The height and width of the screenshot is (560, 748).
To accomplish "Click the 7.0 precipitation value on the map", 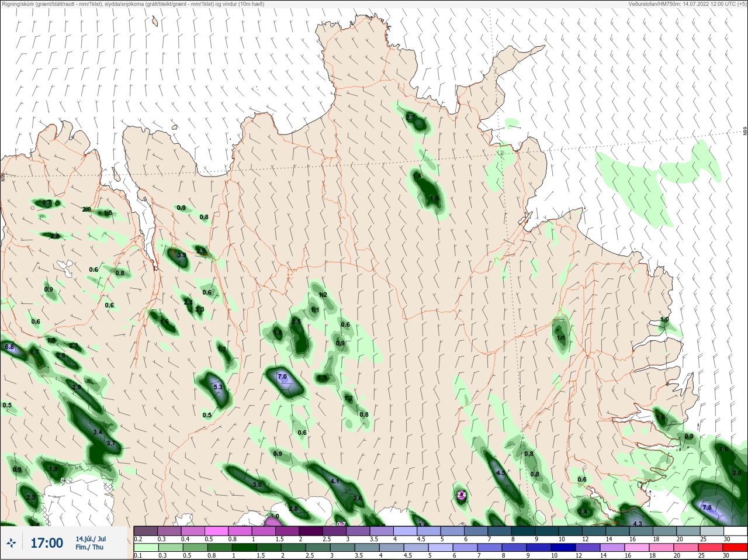I will coord(282,377).
